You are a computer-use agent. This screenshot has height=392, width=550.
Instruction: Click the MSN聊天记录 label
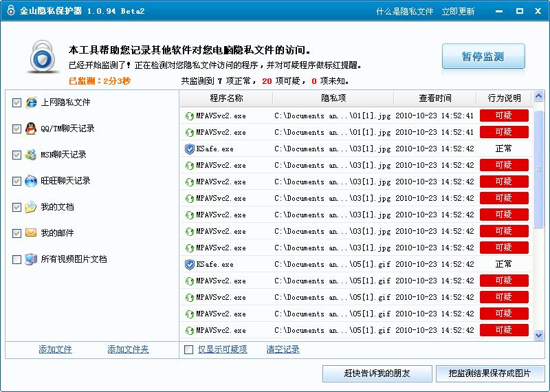click(63, 155)
